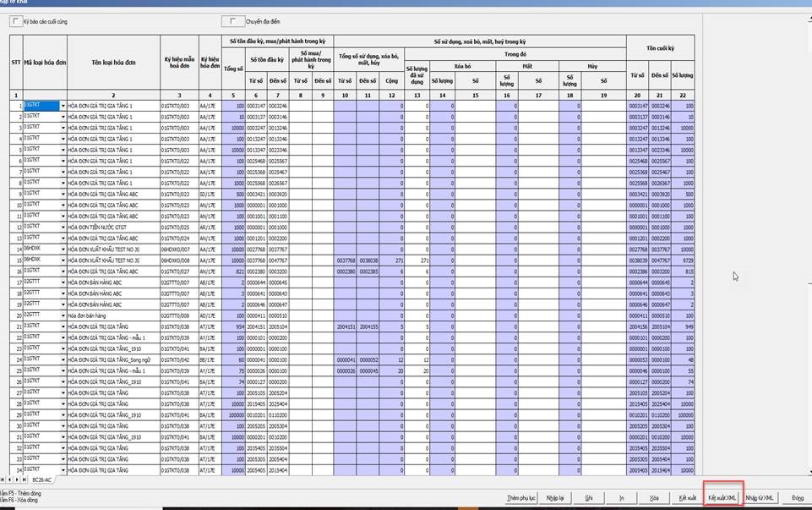This screenshot has height=510, width=812.
Task: Print using the "In" button
Action: pyautogui.click(x=620, y=497)
